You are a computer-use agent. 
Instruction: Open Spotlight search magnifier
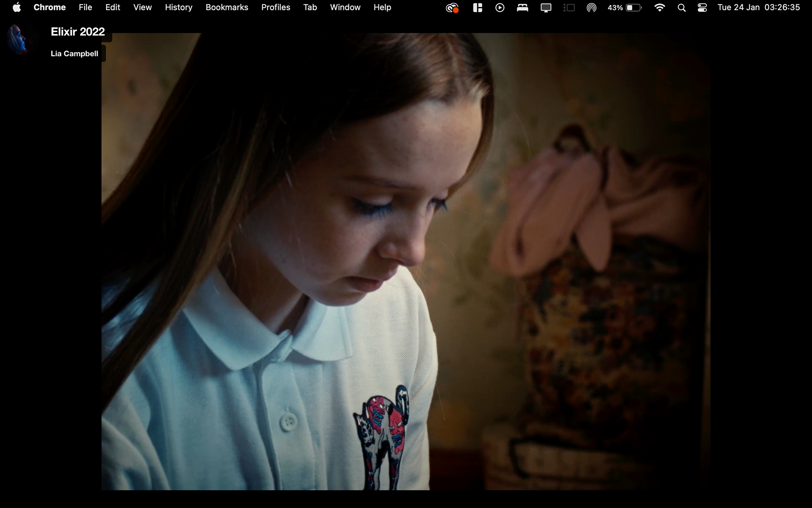tap(681, 8)
